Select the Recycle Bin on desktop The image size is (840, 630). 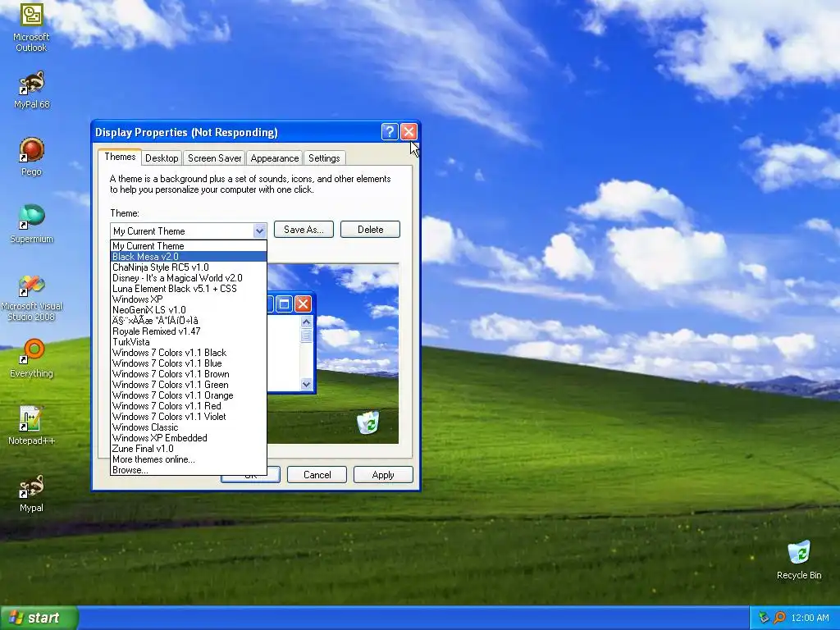pyautogui.click(x=799, y=560)
